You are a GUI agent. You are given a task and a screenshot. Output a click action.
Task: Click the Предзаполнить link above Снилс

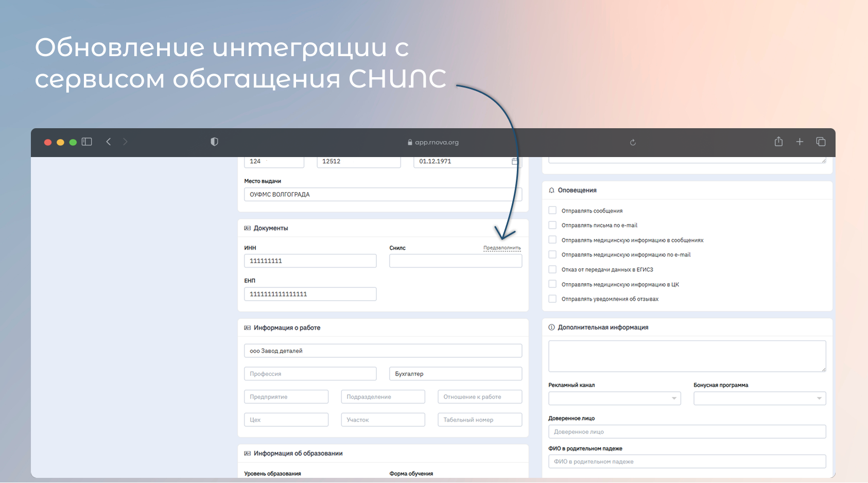tap(501, 248)
